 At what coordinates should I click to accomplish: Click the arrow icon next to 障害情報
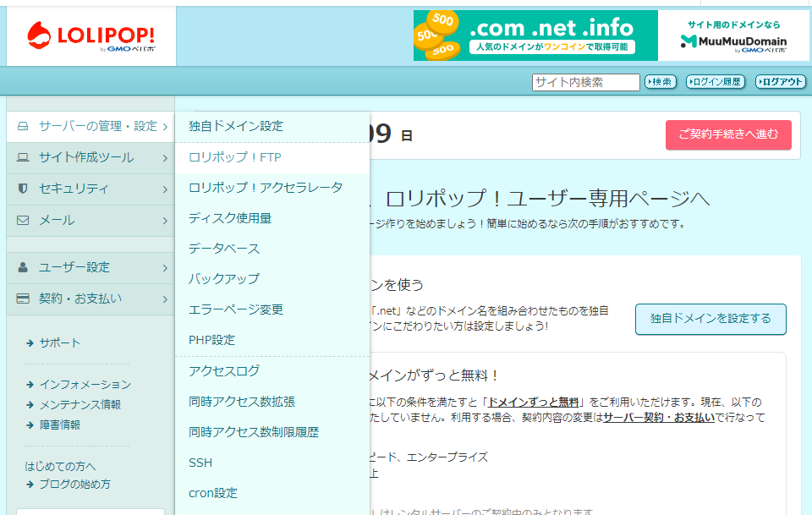pyautogui.click(x=30, y=425)
